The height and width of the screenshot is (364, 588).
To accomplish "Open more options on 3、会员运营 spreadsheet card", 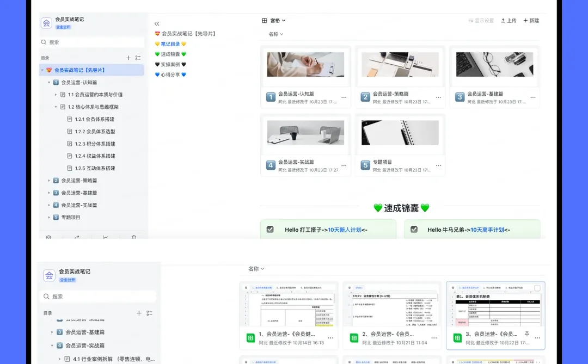I will [x=537, y=338].
